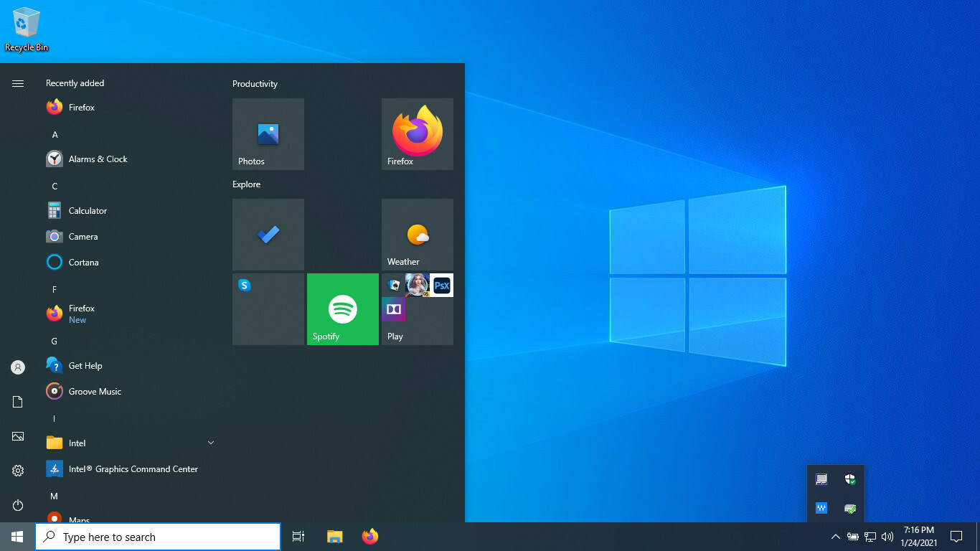Open Task View from the taskbar
Screen dimensions: 980x551
(x=298, y=537)
